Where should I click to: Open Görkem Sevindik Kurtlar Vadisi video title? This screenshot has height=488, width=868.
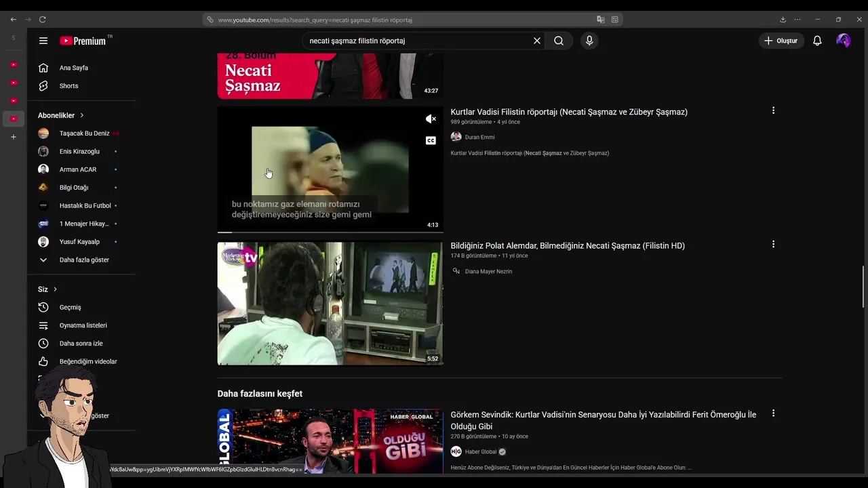(604, 420)
